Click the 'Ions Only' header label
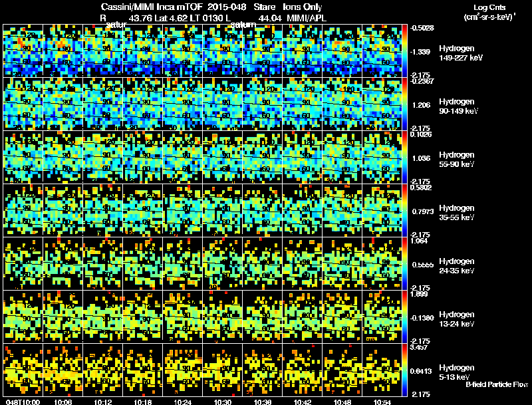 click(x=303, y=7)
